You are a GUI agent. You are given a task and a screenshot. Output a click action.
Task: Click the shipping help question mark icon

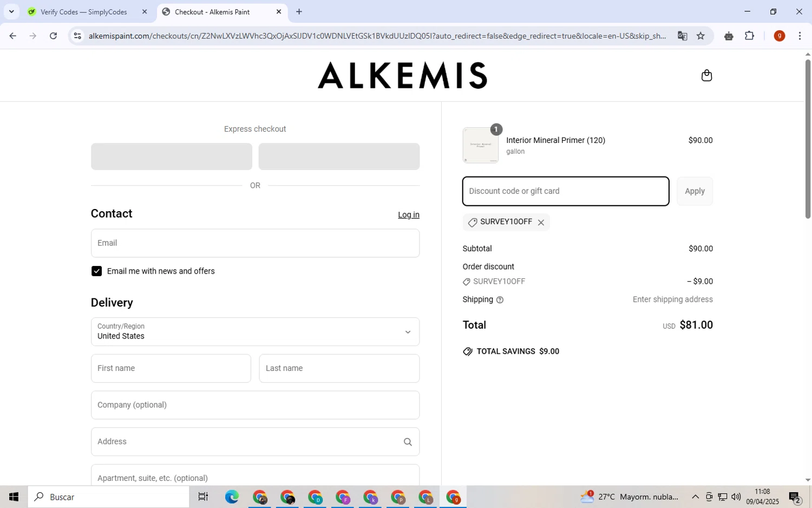(x=500, y=300)
